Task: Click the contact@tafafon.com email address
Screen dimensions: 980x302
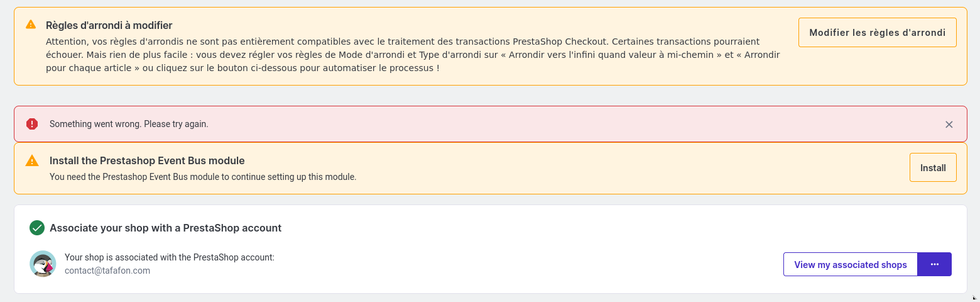Action: point(107,271)
